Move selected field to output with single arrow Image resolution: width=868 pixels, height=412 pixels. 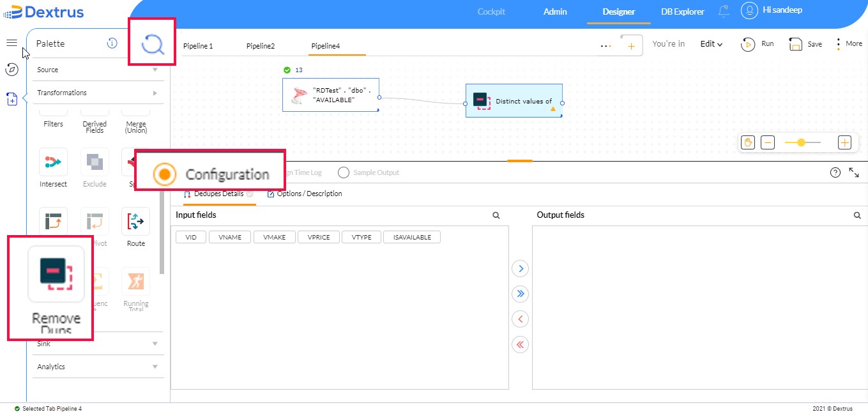pyautogui.click(x=521, y=268)
